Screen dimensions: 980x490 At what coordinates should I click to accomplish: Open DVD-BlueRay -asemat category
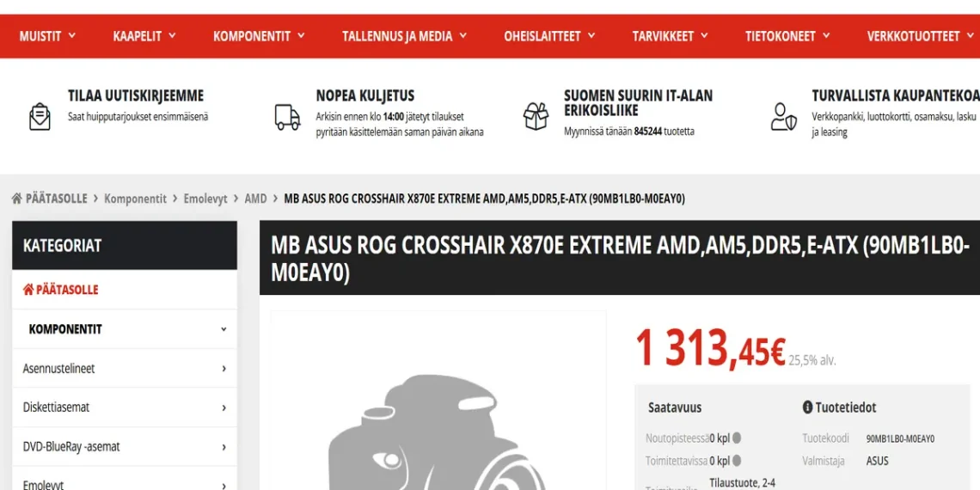click(x=71, y=446)
